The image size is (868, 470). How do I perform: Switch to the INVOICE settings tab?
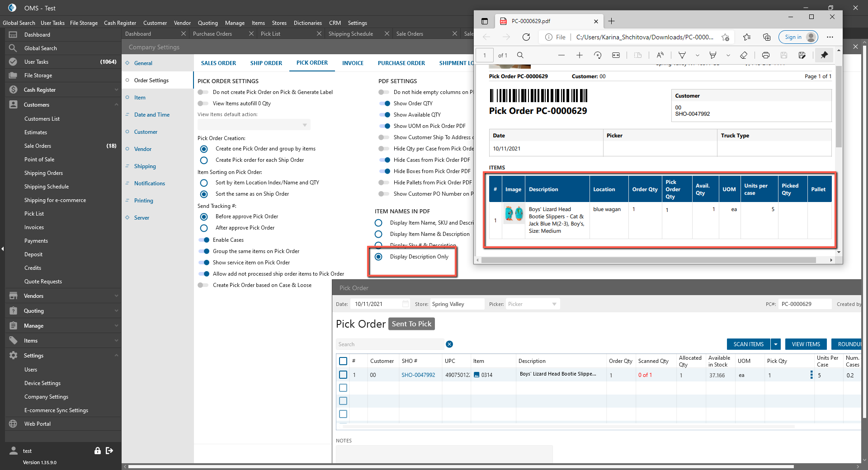353,63
